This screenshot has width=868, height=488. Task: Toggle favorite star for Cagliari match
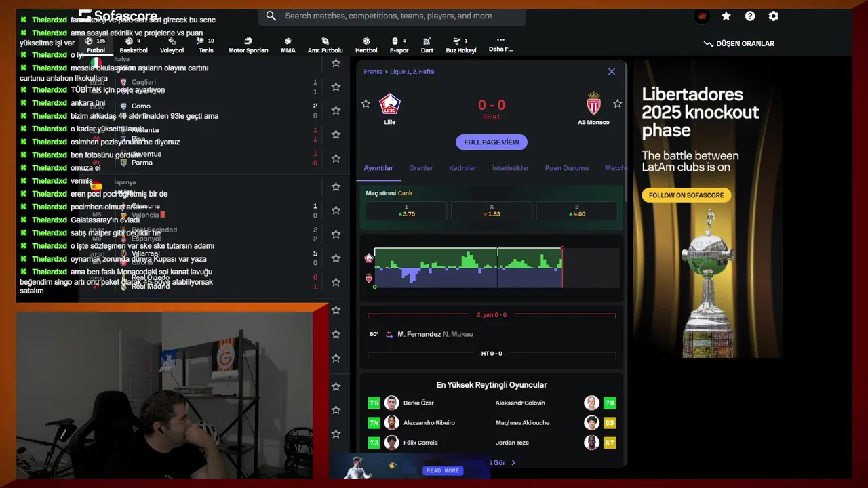click(x=336, y=87)
